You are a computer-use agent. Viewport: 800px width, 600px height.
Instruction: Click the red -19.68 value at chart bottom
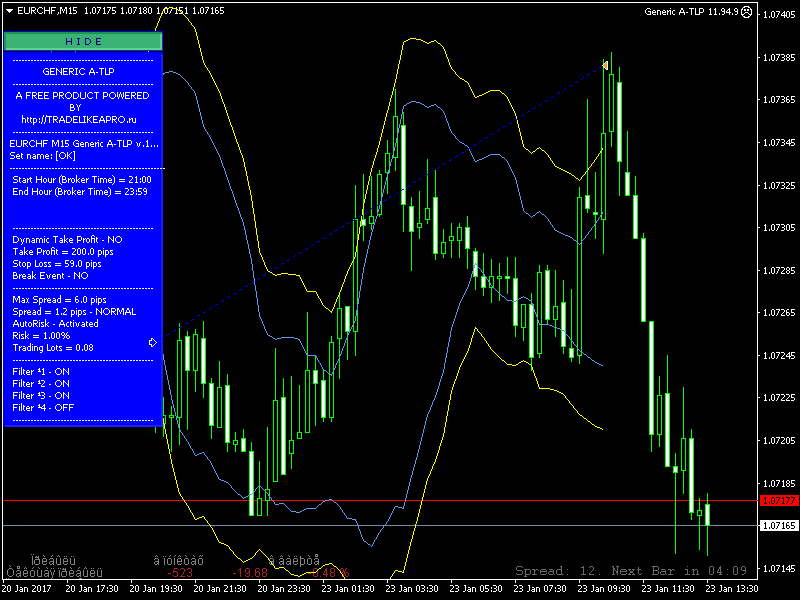pos(249,573)
